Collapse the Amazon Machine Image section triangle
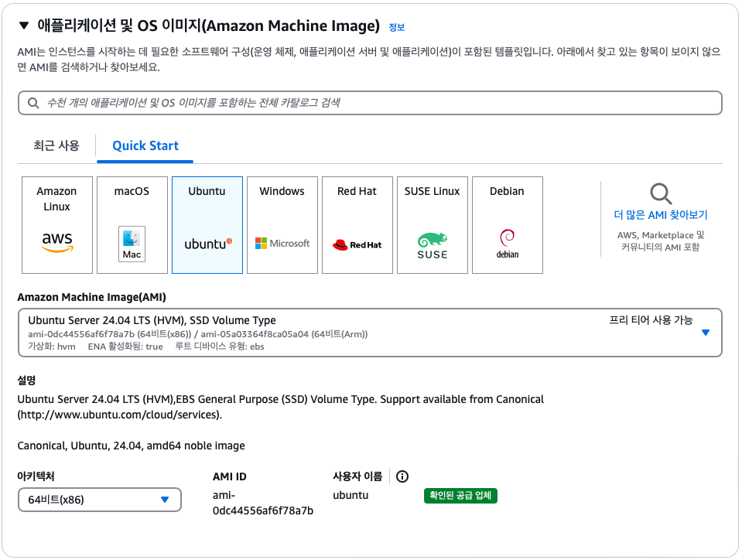 click(24, 26)
